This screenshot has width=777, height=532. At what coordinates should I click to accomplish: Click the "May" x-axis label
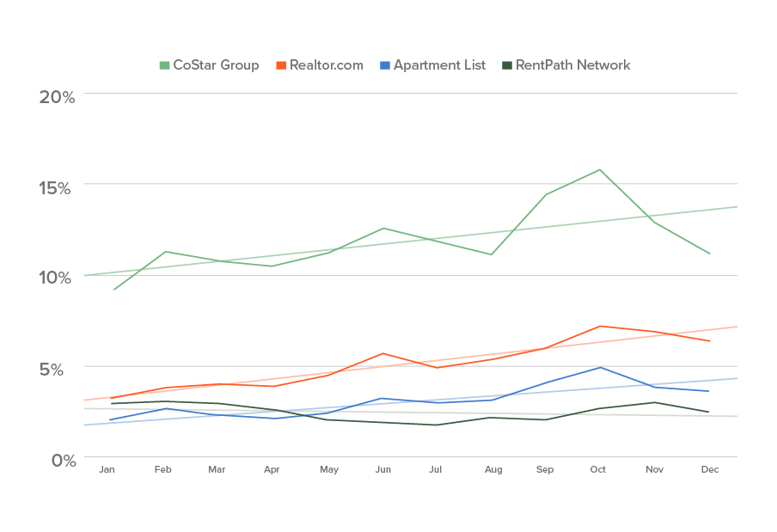tap(329, 469)
